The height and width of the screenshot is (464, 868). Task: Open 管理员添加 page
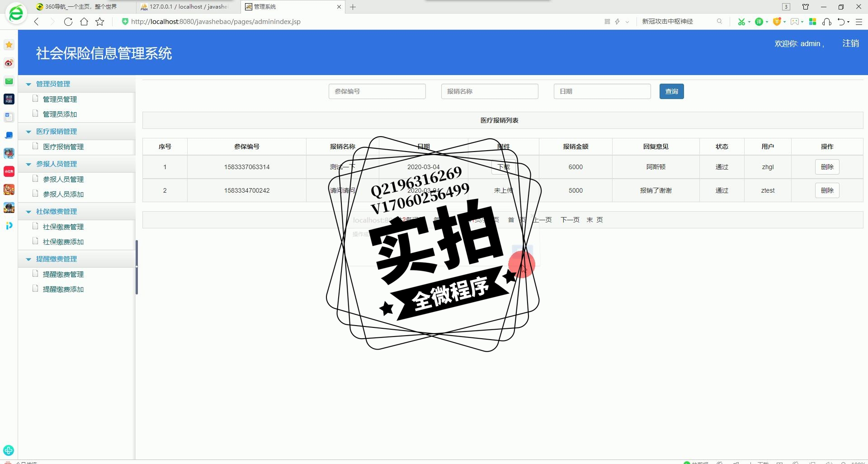tap(60, 114)
